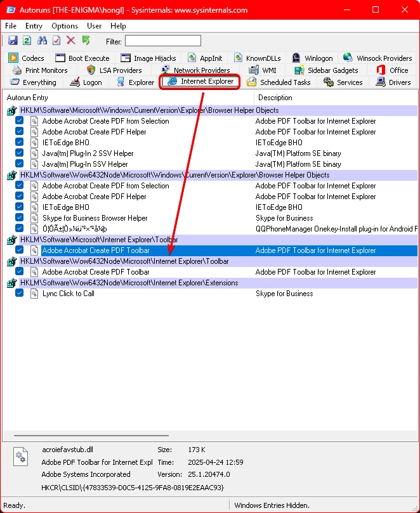This screenshot has height=513, width=420.
Task: Click the file icon of Java(tm) Plug-In SSV Helper
Action: (x=34, y=164)
